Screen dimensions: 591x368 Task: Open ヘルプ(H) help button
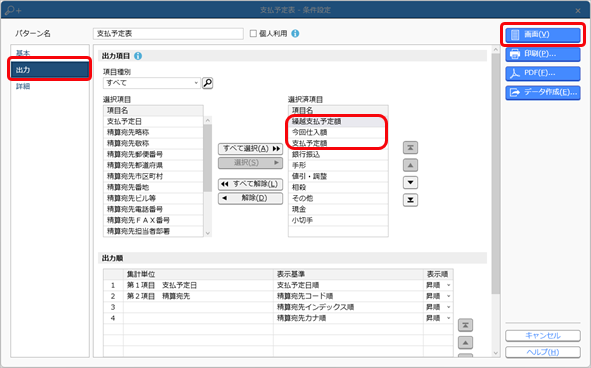coord(543,352)
